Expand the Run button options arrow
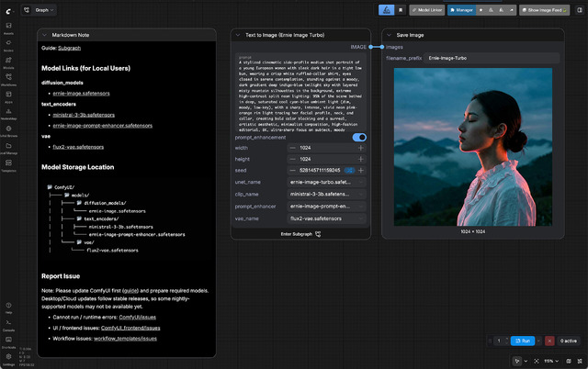Image resolution: width=588 pixels, height=369 pixels. pos(538,341)
